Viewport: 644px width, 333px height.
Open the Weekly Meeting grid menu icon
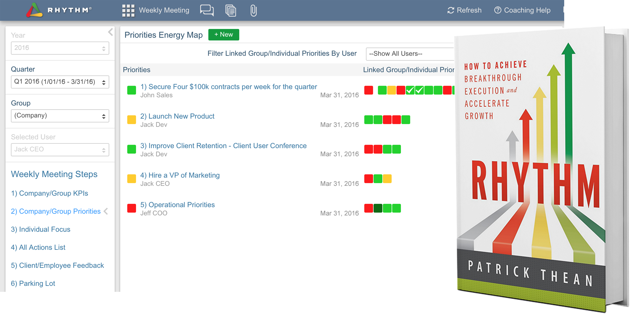point(128,10)
